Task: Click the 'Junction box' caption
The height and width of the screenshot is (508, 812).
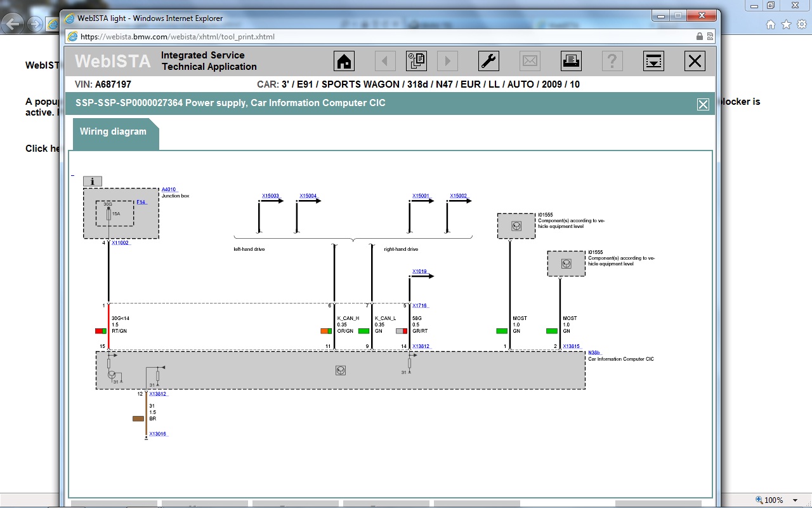Action: [x=176, y=196]
